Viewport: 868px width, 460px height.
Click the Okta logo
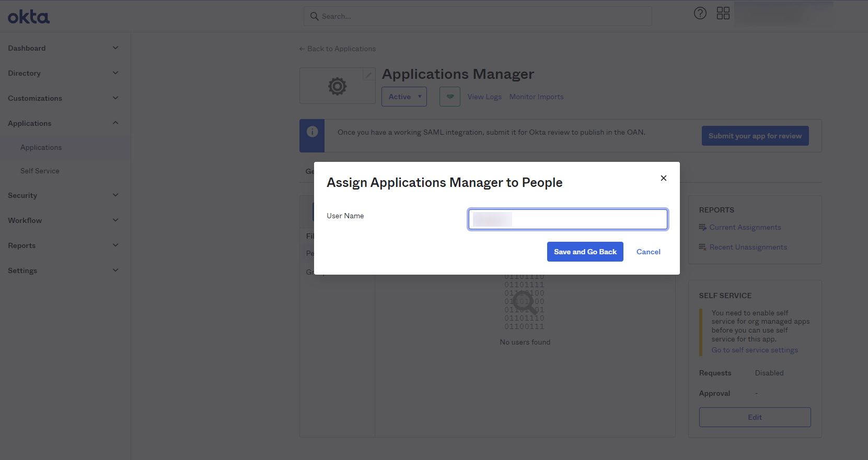[29, 17]
